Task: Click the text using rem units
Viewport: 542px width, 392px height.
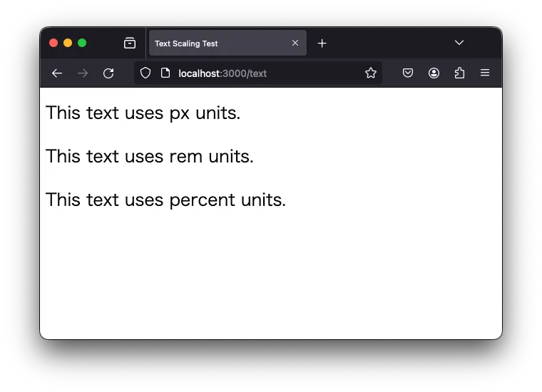Action: [150, 157]
